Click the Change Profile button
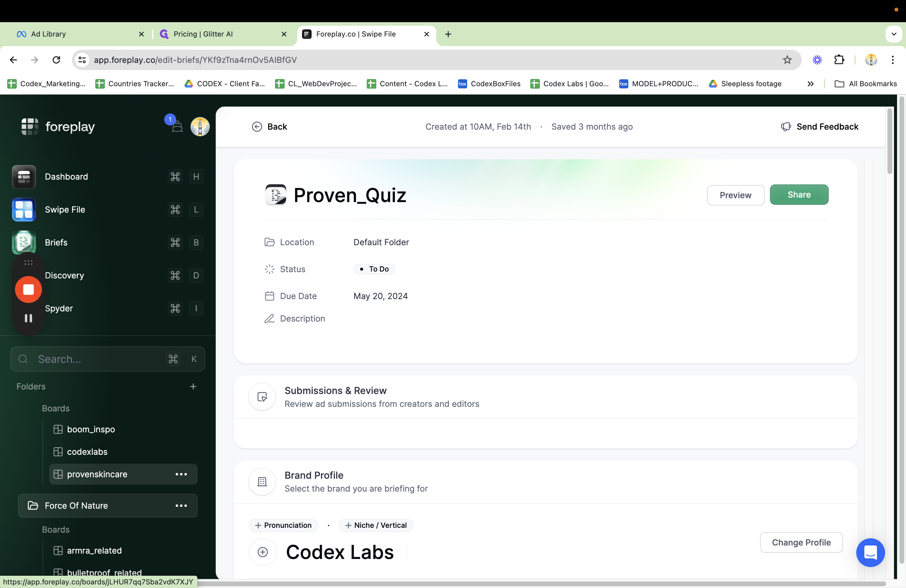The height and width of the screenshot is (588, 906). coord(801,542)
